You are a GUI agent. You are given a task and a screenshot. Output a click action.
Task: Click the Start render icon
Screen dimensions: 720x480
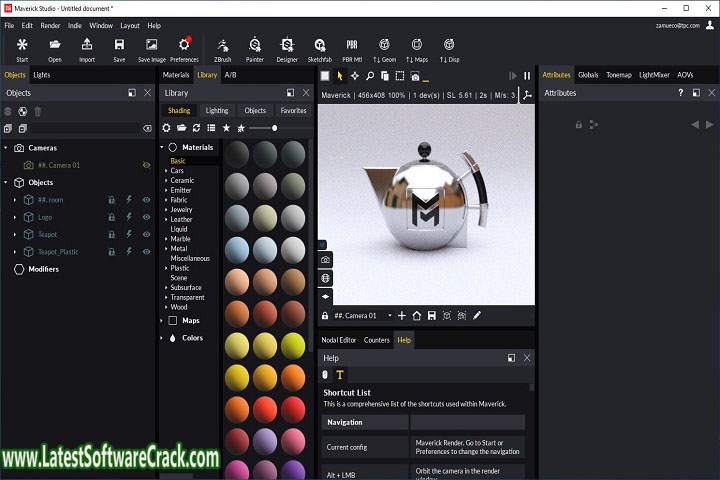22,48
